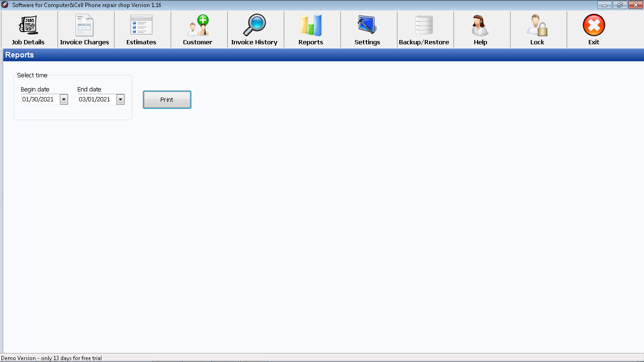The height and width of the screenshot is (362, 644).
Task: Click the Print button
Action: pyautogui.click(x=167, y=100)
